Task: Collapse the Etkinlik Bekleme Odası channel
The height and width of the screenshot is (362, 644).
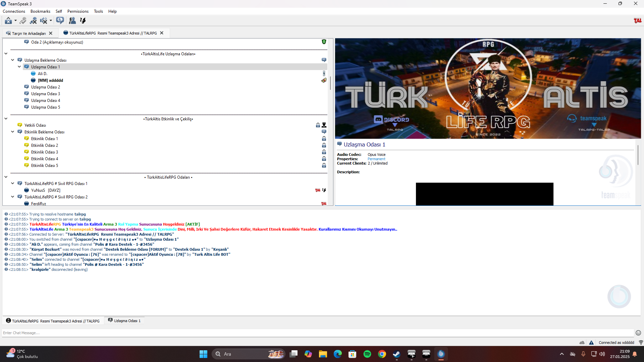Action: point(13,132)
